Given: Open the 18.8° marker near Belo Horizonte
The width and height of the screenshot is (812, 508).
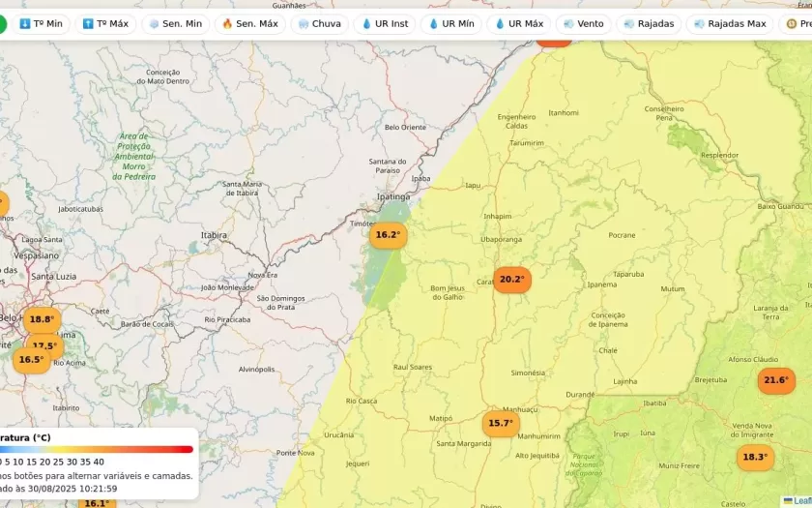Looking at the screenshot, I should tap(42, 319).
